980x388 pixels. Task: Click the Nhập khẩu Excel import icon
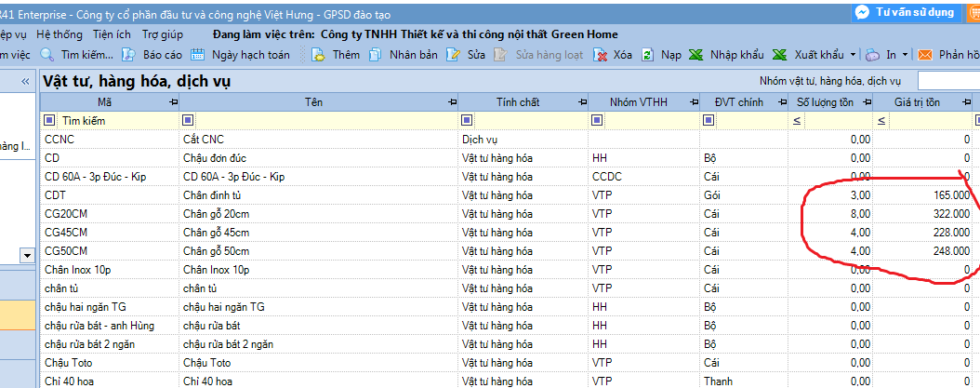coord(695,55)
